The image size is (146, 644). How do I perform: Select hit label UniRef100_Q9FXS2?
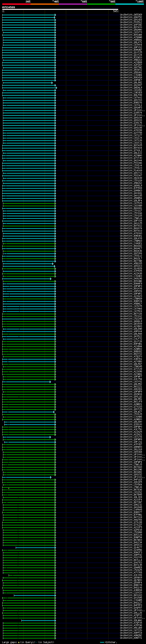point(131,48)
